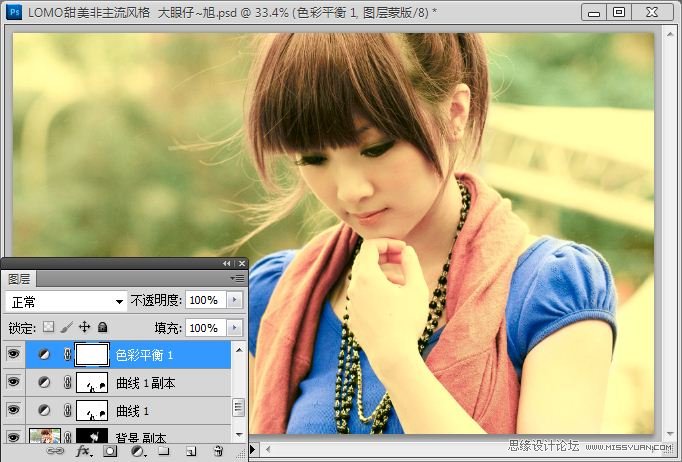This screenshot has width=682, height=462.
Task: Open status bar arrow menu
Action: 253,449
